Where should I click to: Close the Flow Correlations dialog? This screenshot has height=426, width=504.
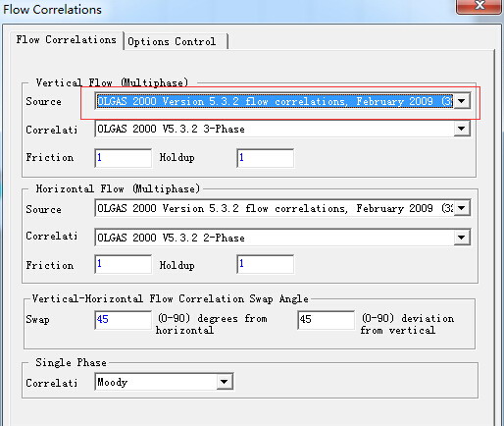click(x=479, y=6)
